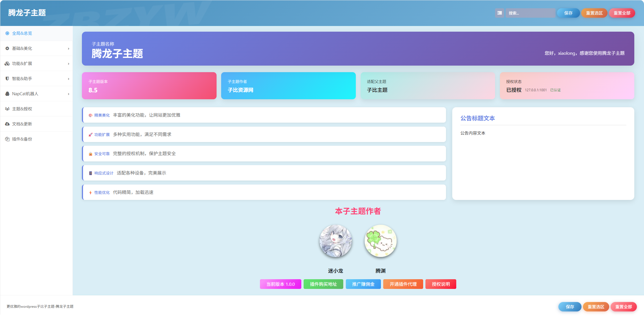Click the top 保存 button
Screen dimensions: 644x318
point(568,13)
